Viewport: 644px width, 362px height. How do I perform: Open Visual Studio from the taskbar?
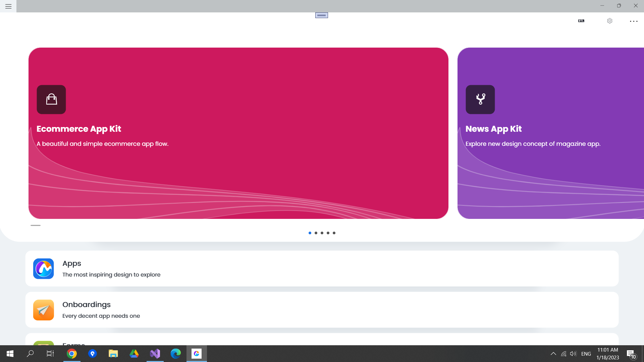[155, 354]
